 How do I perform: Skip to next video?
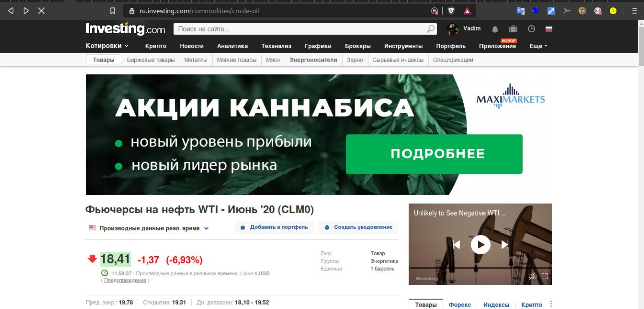tap(505, 245)
